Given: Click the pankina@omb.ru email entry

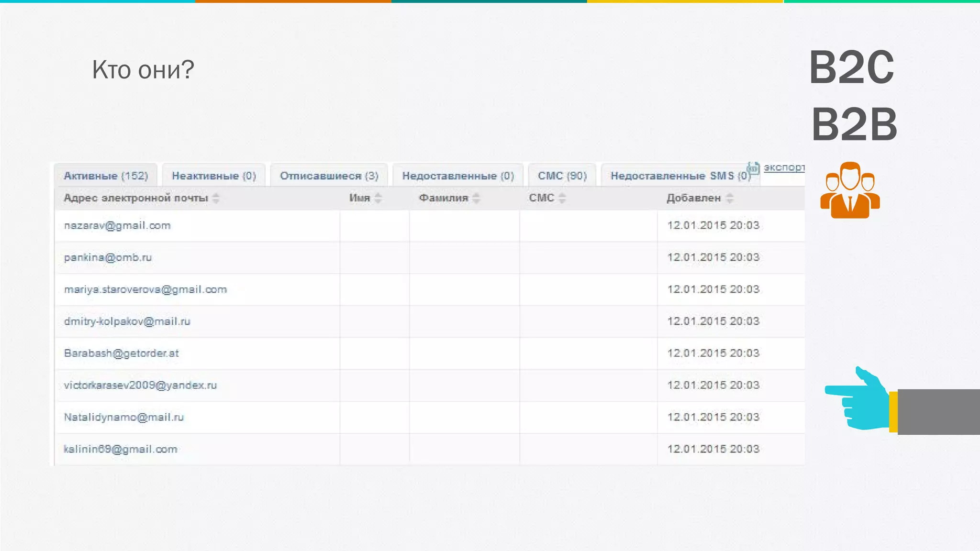Looking at the screenshot, I should (x=108, y=258).
